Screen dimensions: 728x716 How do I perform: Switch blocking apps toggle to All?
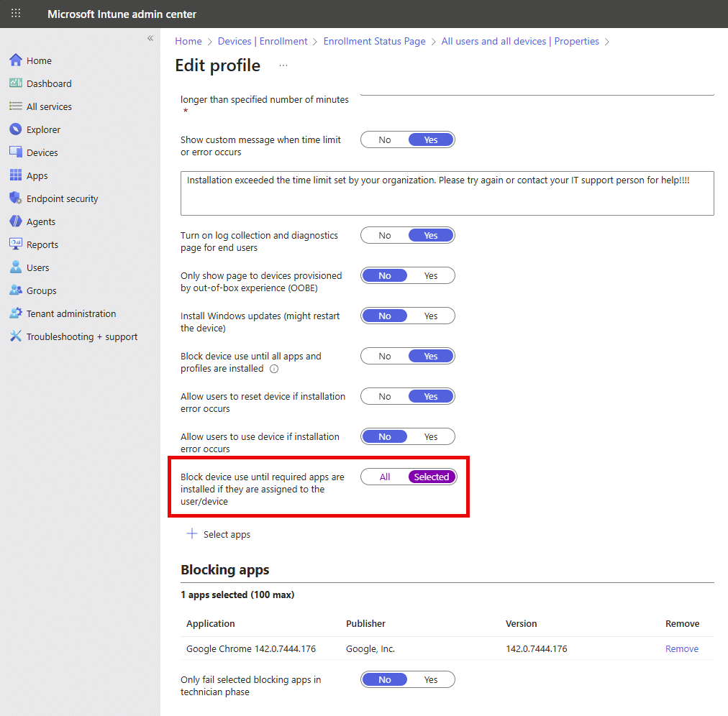(x=385, y=477)
